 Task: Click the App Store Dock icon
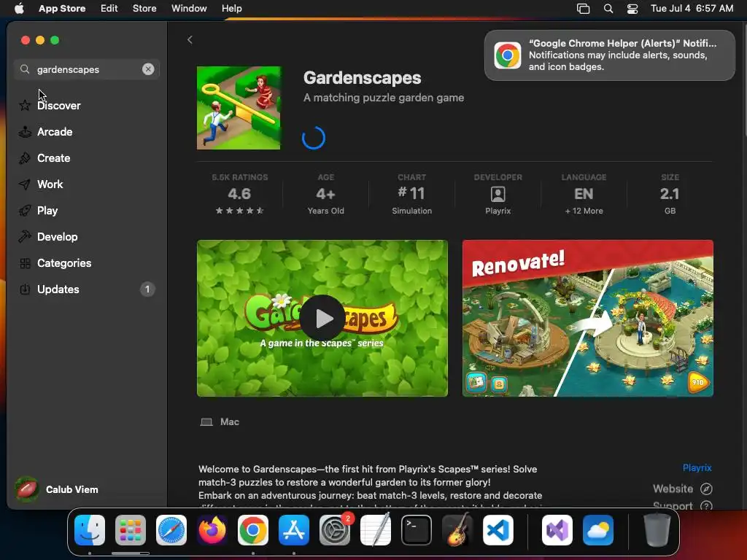click(x=294, y=530)
